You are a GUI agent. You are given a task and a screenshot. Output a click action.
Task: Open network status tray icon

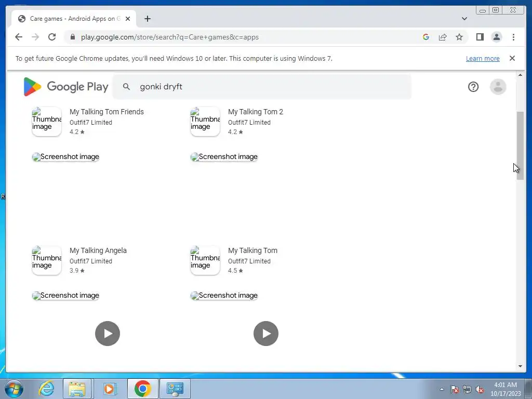[467, 389]
